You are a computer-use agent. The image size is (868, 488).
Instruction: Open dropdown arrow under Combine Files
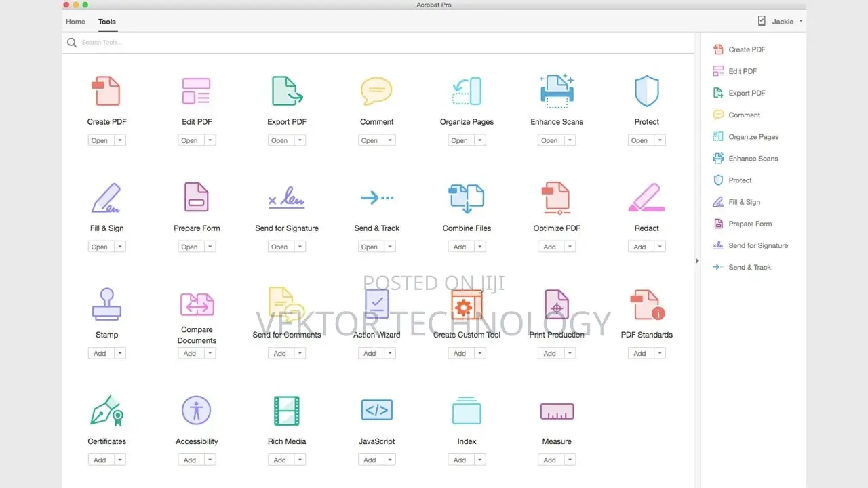[x=479, y=247]
